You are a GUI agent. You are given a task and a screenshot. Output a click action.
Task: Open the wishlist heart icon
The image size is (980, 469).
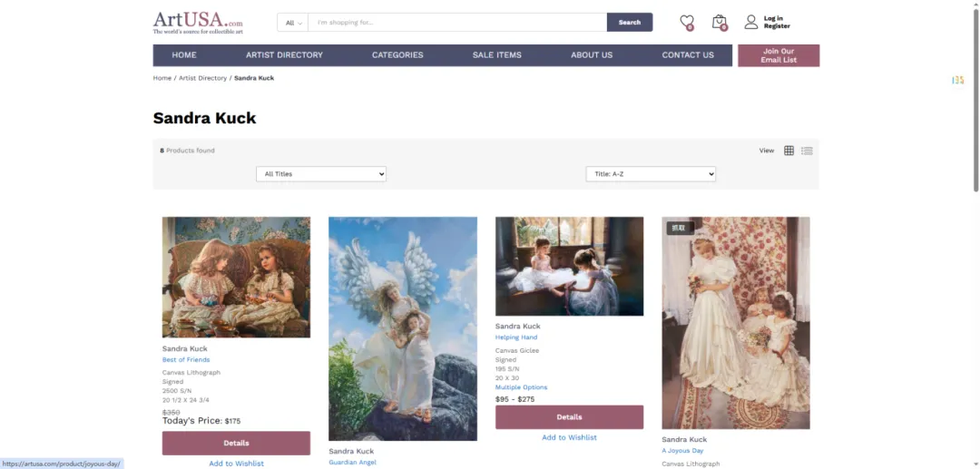[687, 23]
